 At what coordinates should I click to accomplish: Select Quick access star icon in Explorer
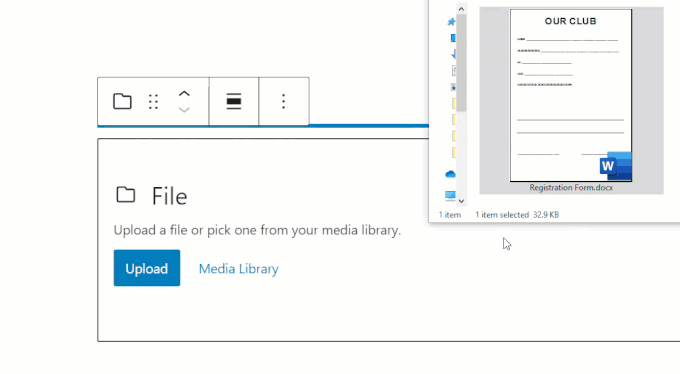click(x=451, y=22)
